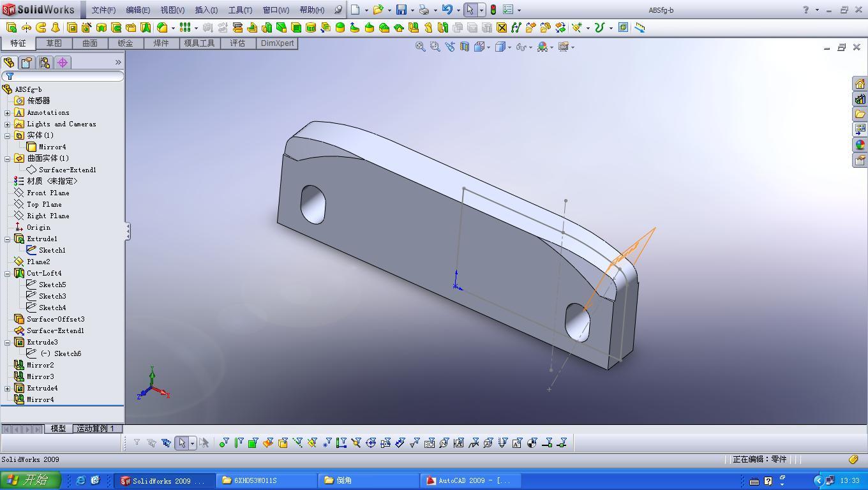Expand the Lights and Cameras node

pyautogui.click(x=8, y=124)
